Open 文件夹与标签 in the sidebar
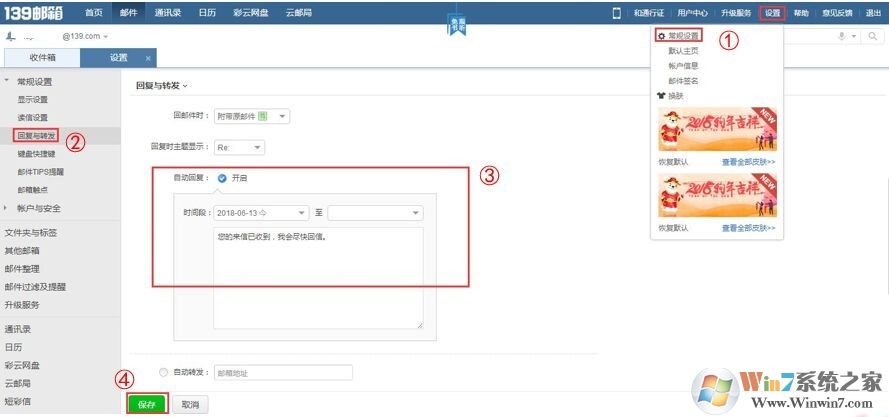The image size is (889, 417). pos(30,233)
